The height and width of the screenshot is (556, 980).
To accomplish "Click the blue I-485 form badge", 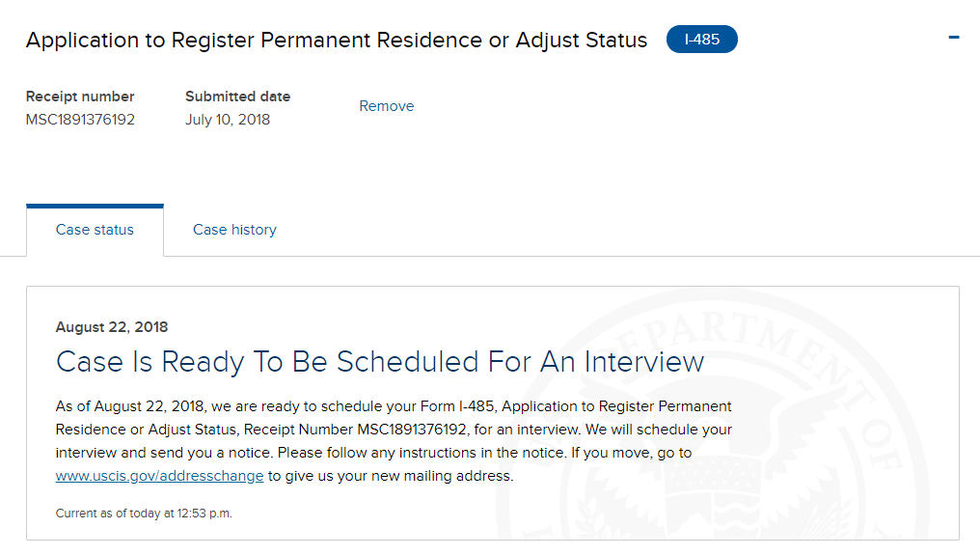I will point(702,40).
